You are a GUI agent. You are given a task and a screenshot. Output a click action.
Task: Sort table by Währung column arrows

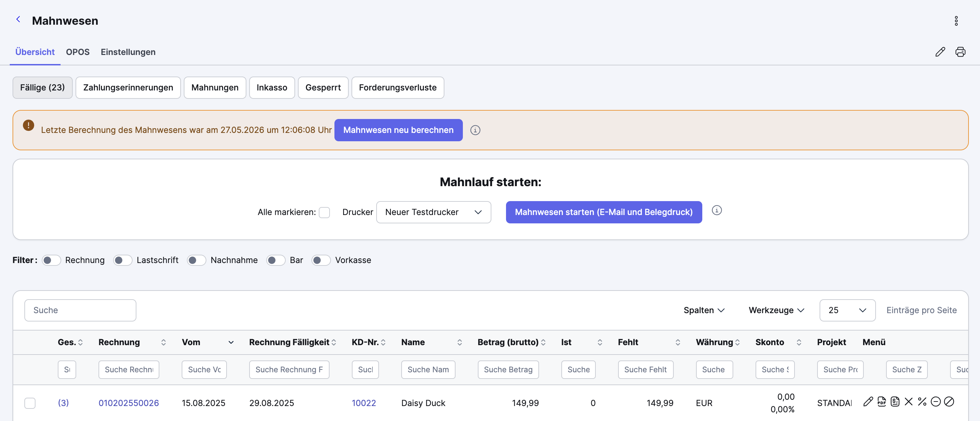[738, 343]
